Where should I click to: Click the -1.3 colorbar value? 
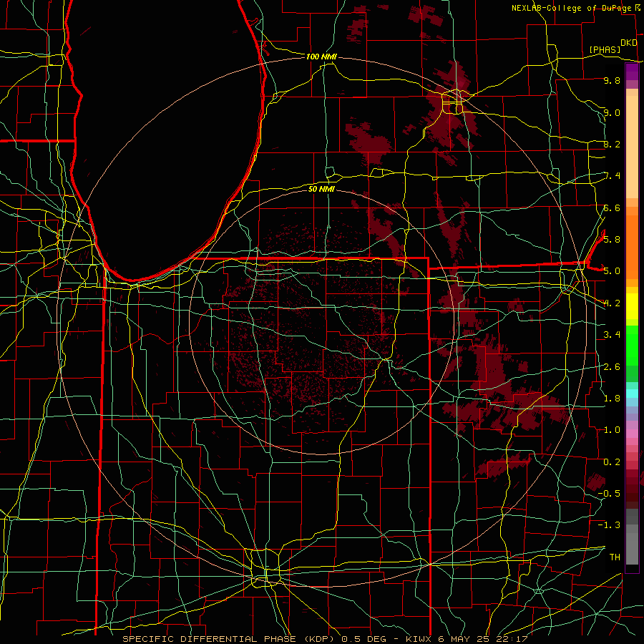tap(609, 525)
